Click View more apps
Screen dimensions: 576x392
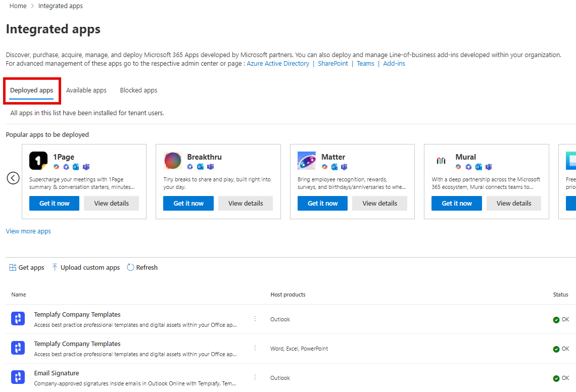tap(28, 231)
